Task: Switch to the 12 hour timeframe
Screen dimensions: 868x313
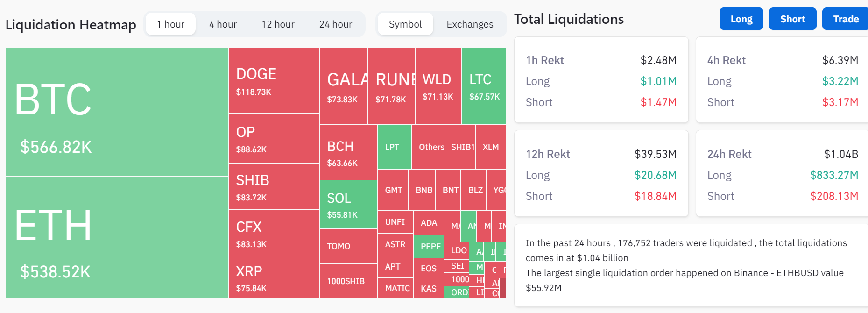Action: 278,24
